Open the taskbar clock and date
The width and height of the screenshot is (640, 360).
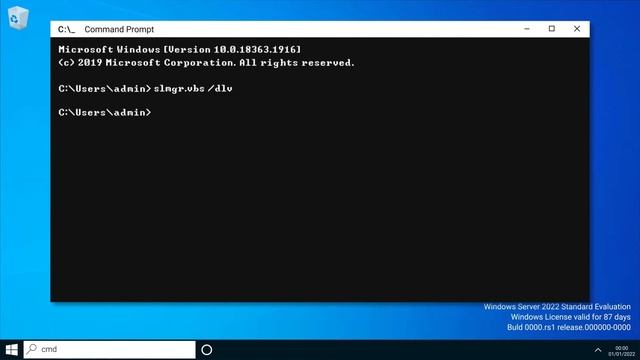coord(622,351)
